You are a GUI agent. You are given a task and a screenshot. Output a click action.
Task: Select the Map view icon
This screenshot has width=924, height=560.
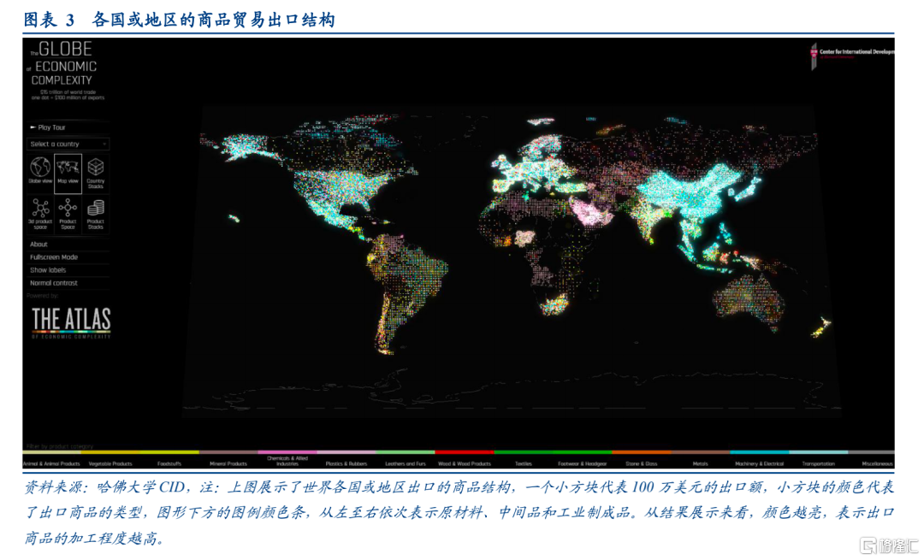coord(68,169)
